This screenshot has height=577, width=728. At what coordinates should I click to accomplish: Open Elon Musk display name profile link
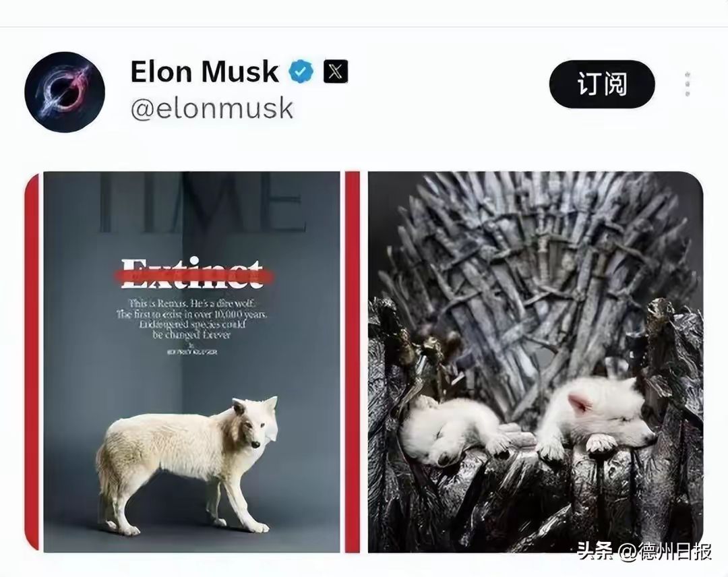204,71
